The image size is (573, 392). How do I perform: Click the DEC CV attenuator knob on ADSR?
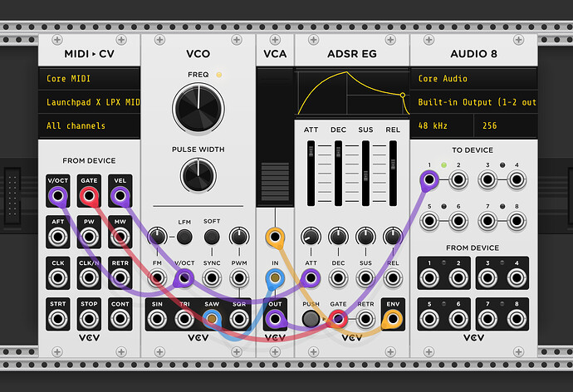(338, 237)
